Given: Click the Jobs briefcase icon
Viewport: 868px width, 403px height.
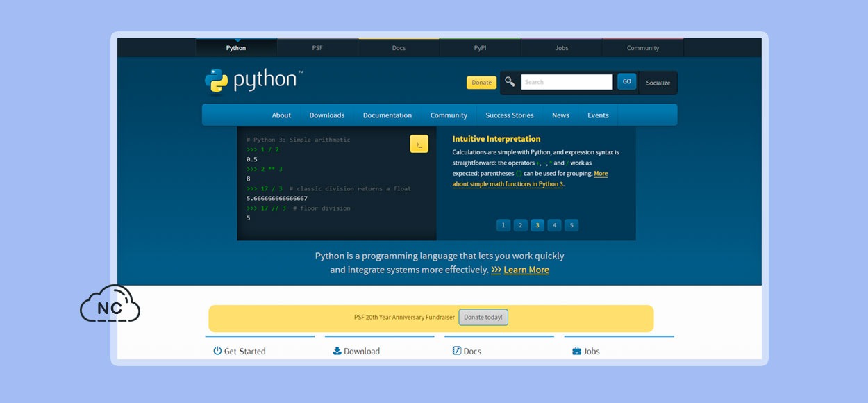Looking at the screenshot, I should tap(576, 351).
